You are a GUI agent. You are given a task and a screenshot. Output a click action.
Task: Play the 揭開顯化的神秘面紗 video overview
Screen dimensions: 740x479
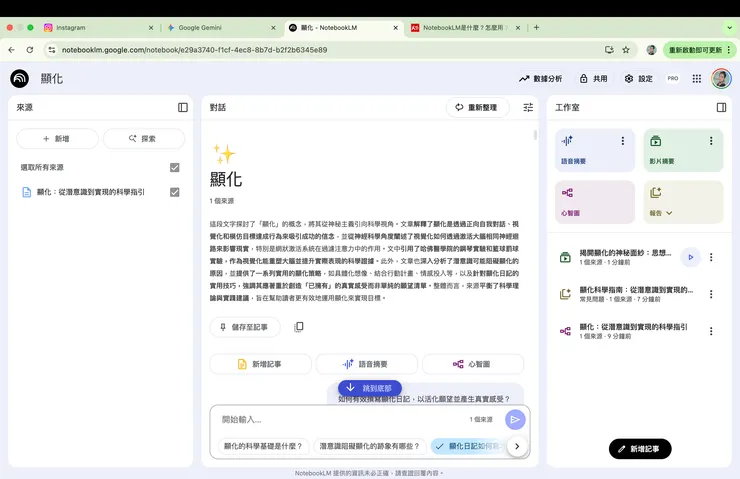pos(690,257)
